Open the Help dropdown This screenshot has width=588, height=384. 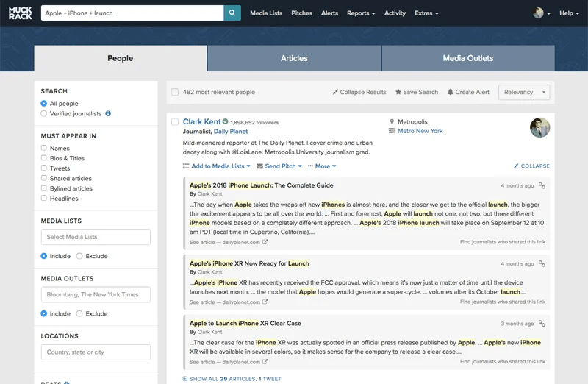click(569, 13)
